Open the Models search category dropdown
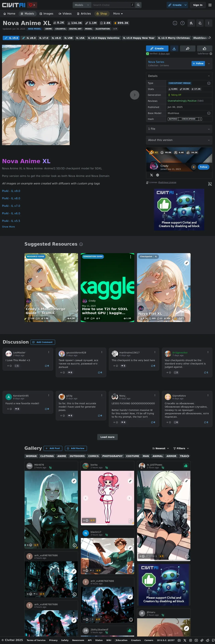The height and width of the screenshot is (644, 215). point(82,5)
